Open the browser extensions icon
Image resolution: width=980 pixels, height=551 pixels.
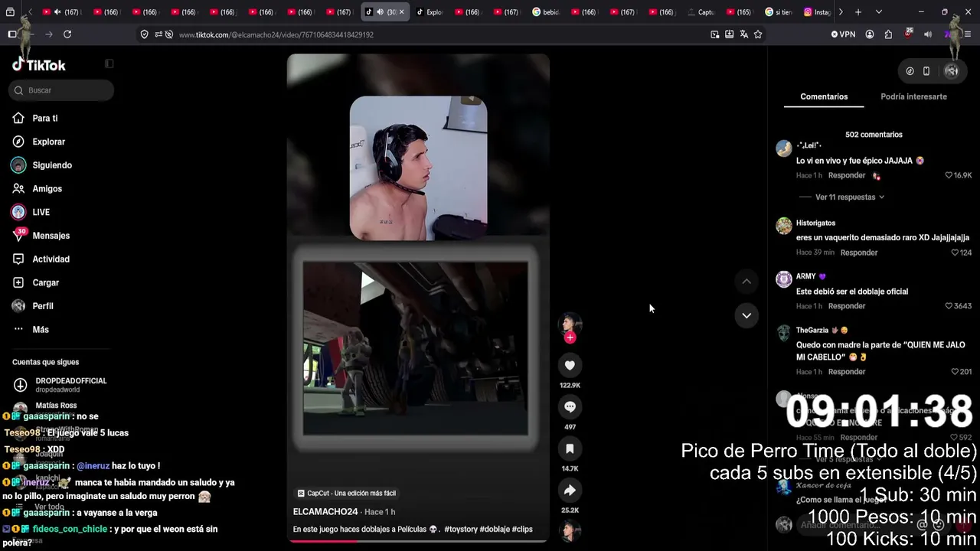[x=888, y=34]
